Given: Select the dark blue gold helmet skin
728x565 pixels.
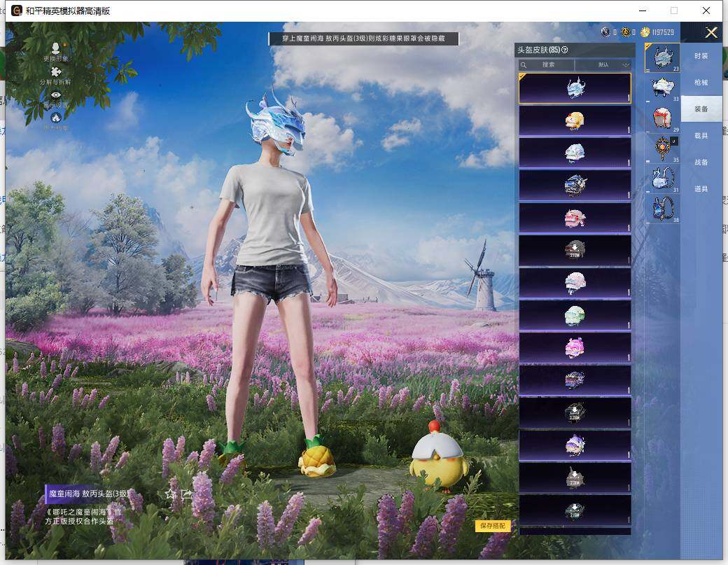Looking at the screenshot, I should 575,186.
